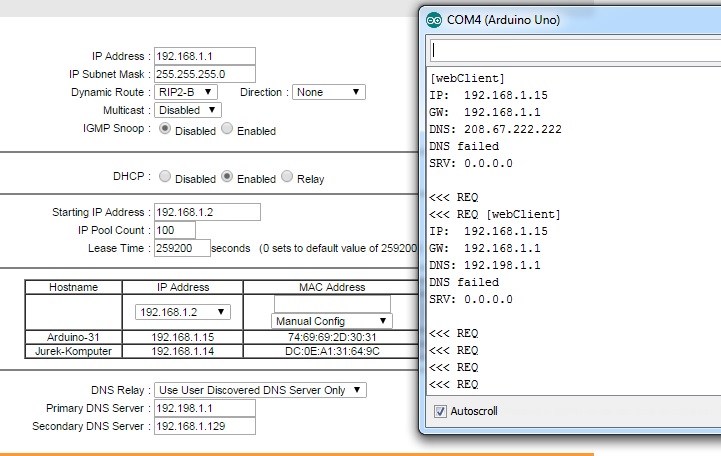721x456 pixels.
Task: Click the DNS: 208.67.222.222 serial output line
Action: [495, 129]
